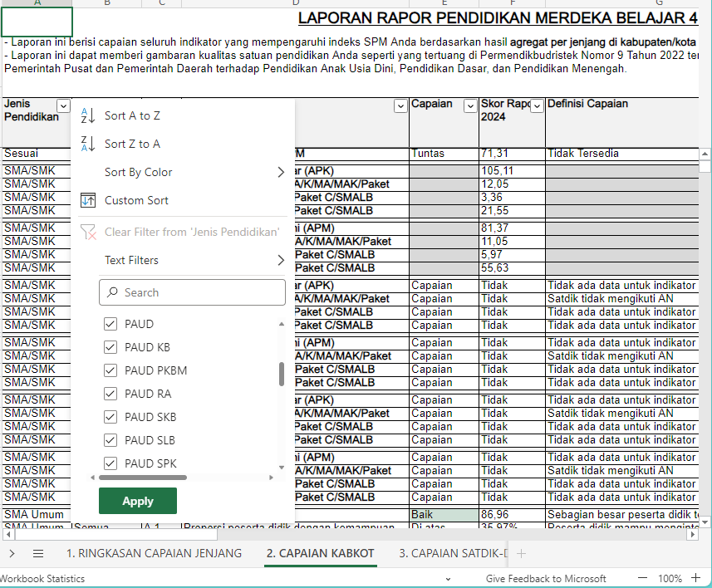Open Sort By Color submenu
The image size is (712, 588).
[183, 172]
